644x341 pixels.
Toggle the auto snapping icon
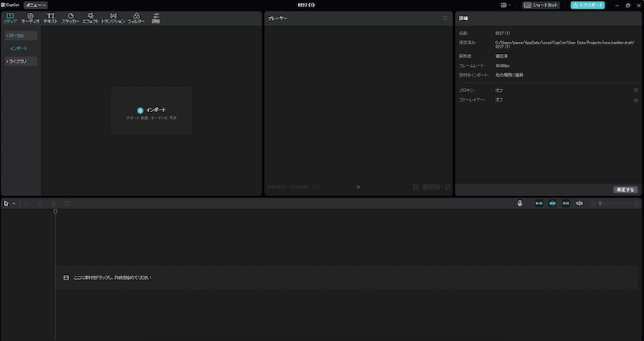pyautogui.click(x=552, y=203)
